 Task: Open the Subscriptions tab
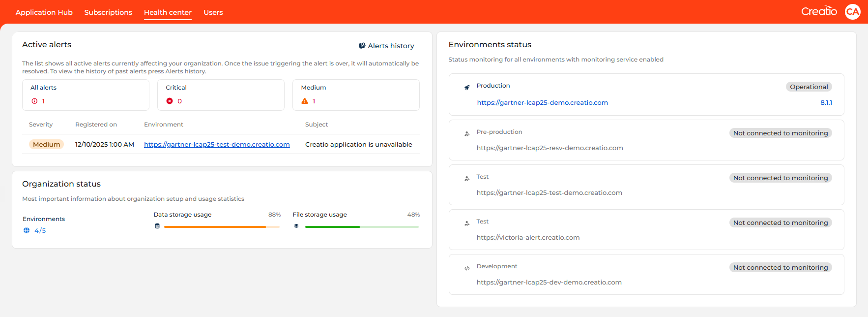click(108, 12)
